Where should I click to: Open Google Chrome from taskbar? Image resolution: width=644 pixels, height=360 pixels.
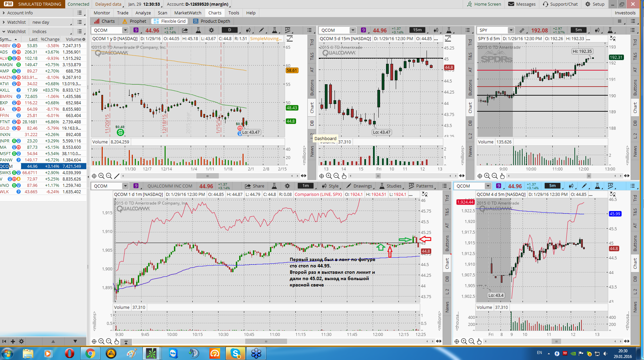point(90,353)
